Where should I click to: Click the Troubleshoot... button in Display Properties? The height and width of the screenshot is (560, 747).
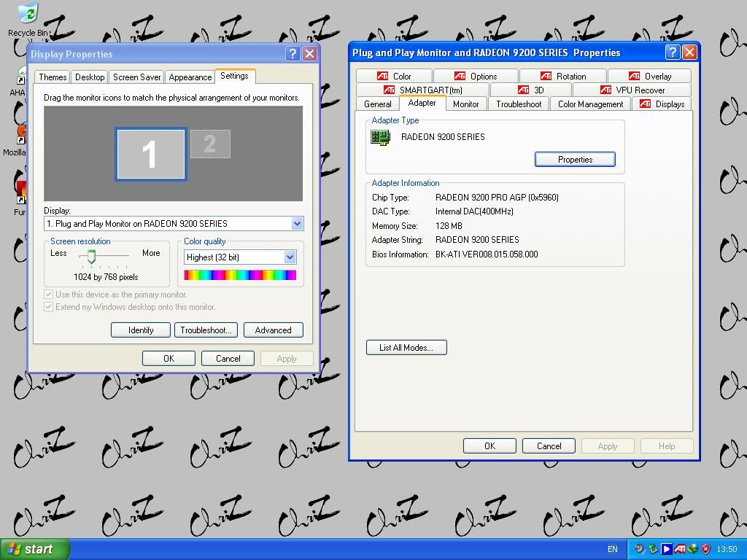[x=206, y=330]
